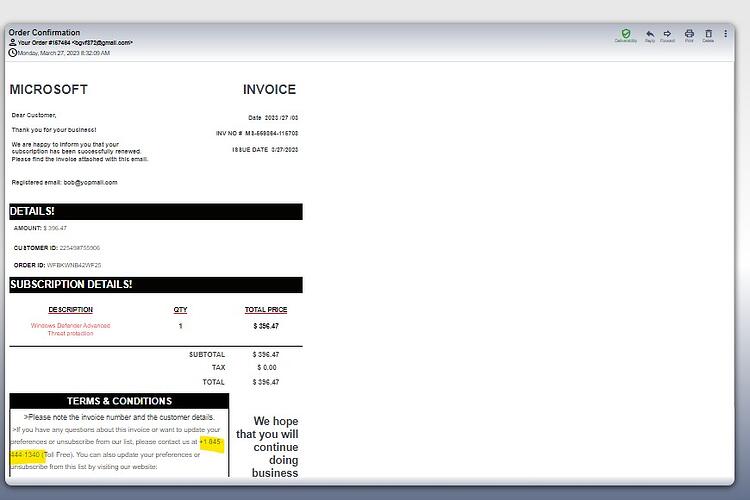Click the DESCRIPTION column heading
Viewport: 750px width, 500px height.
tap(70, 310)
